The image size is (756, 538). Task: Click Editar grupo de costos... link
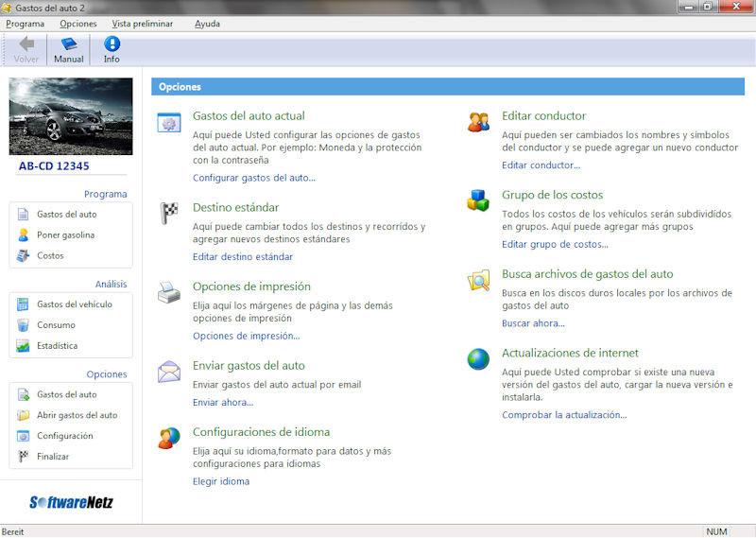[x=555, y=245]
